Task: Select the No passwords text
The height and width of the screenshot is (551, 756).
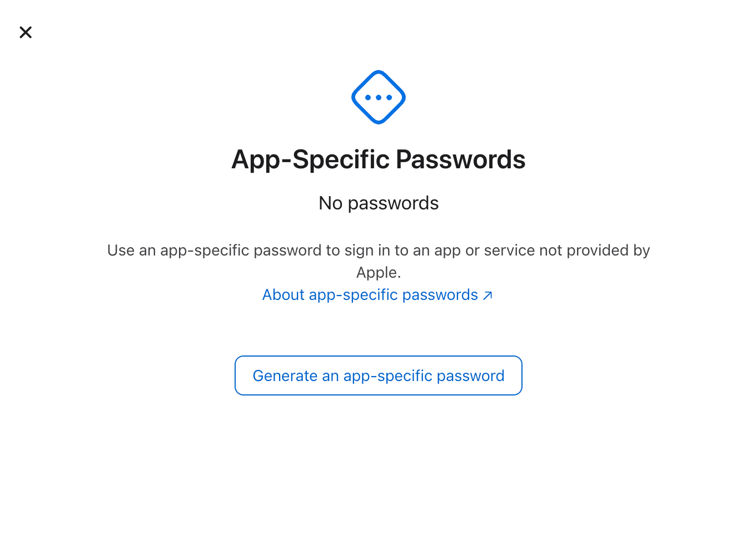Action: pyautogui.click(x=379, y=203)
